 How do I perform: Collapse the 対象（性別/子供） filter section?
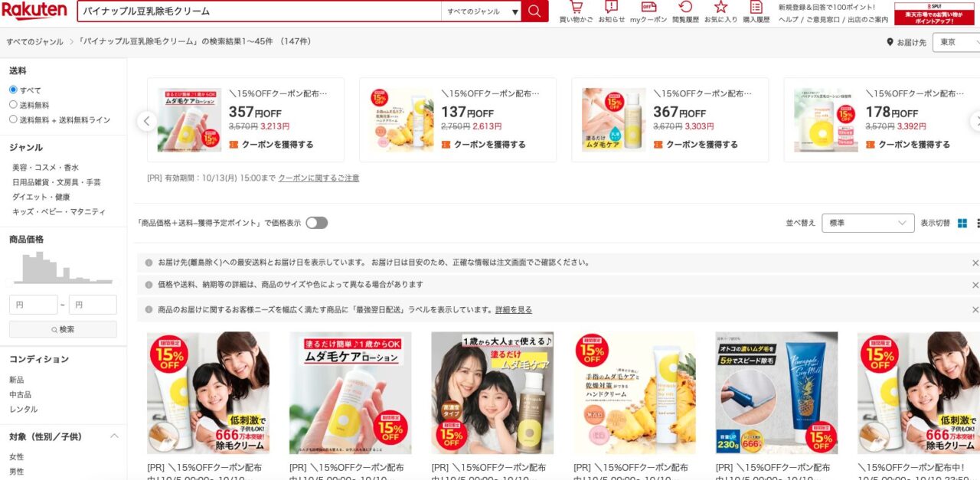(114, 436)
